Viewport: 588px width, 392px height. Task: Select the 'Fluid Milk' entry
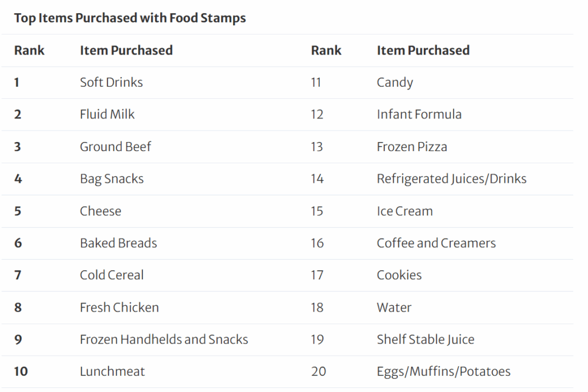(107, 114)
